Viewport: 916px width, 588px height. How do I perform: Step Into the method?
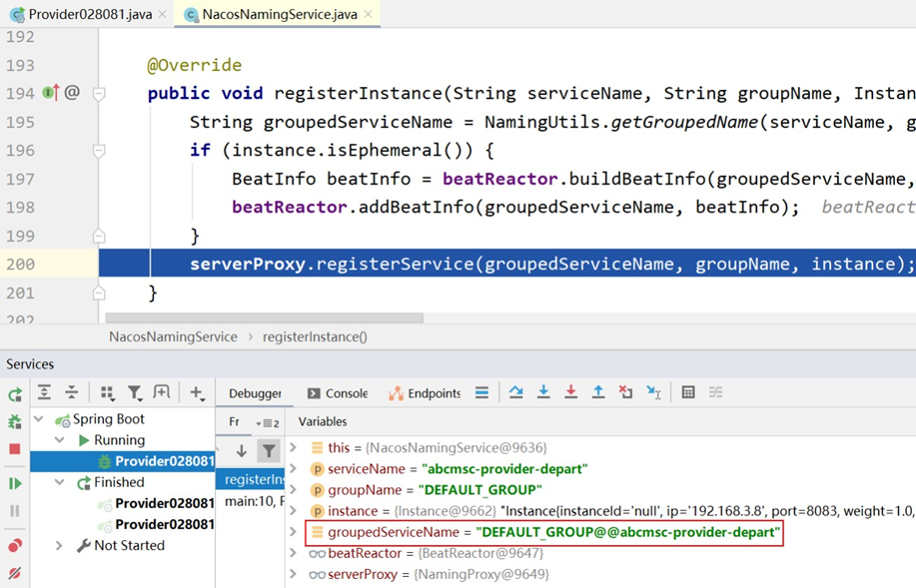[543, 392]
